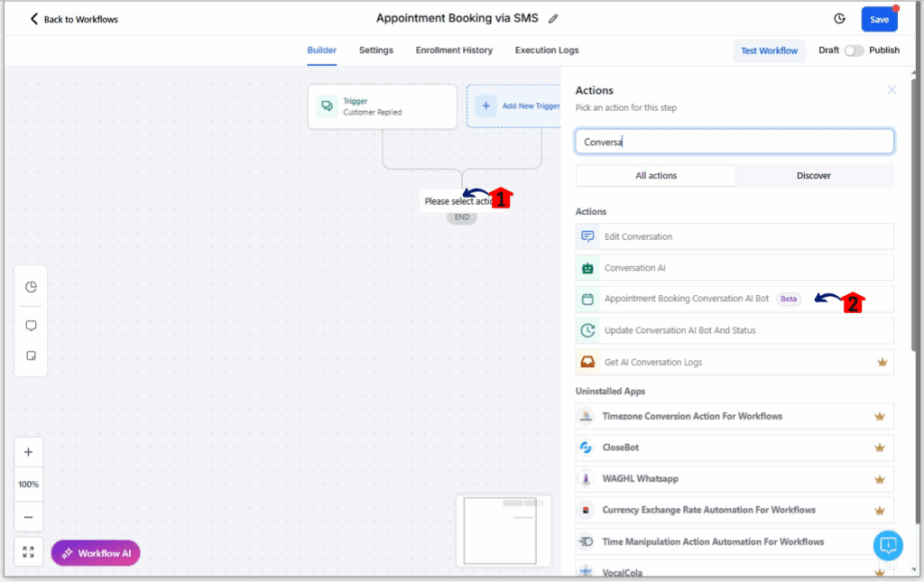
Task: Open the stats pie-chart icon on canvas toolbar
Action: [x=31, y=287]
